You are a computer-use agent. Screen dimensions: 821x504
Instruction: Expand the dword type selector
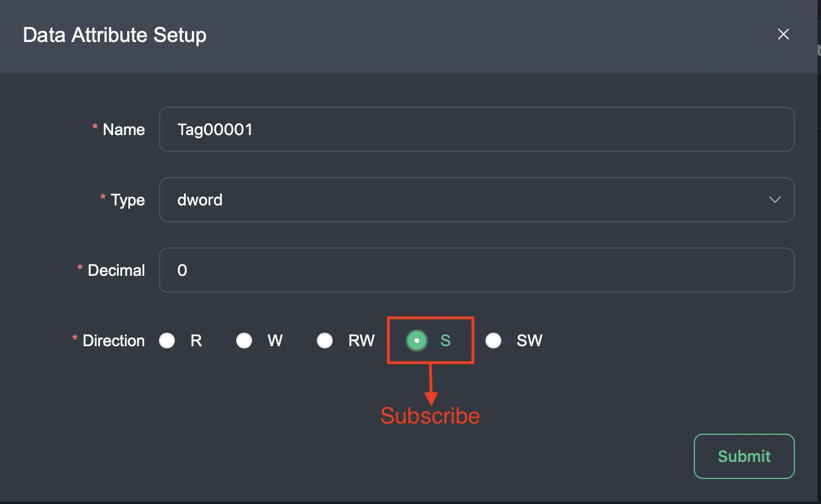pyautogui.click(x=774, y=200)
